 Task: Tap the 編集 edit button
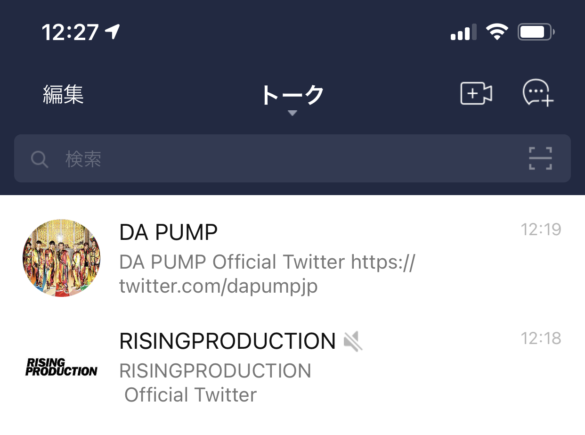click(x=63, y=94)
